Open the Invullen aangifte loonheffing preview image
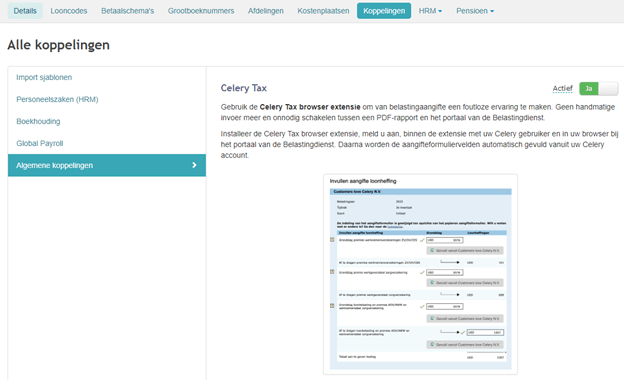 pyautogui.click(x=420, y=274)
